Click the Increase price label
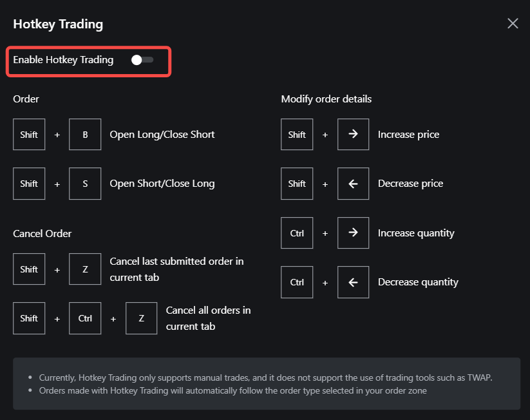The height and width of the screenshot is (420, 530). pos(408,135)
